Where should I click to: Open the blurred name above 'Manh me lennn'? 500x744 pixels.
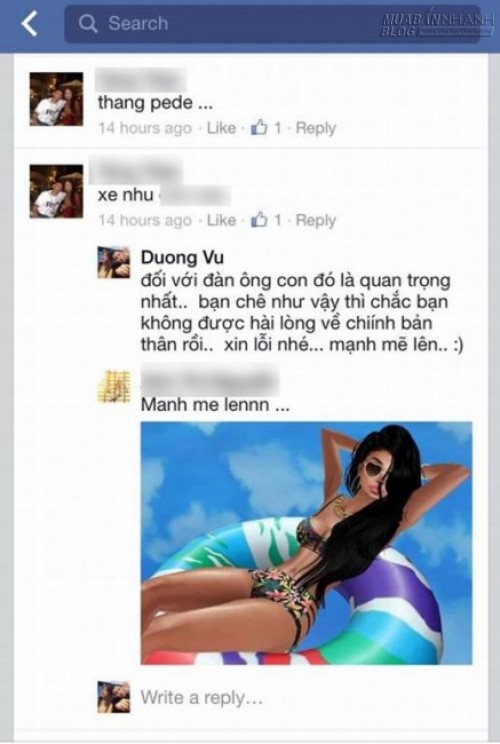(x=210, y=381)
